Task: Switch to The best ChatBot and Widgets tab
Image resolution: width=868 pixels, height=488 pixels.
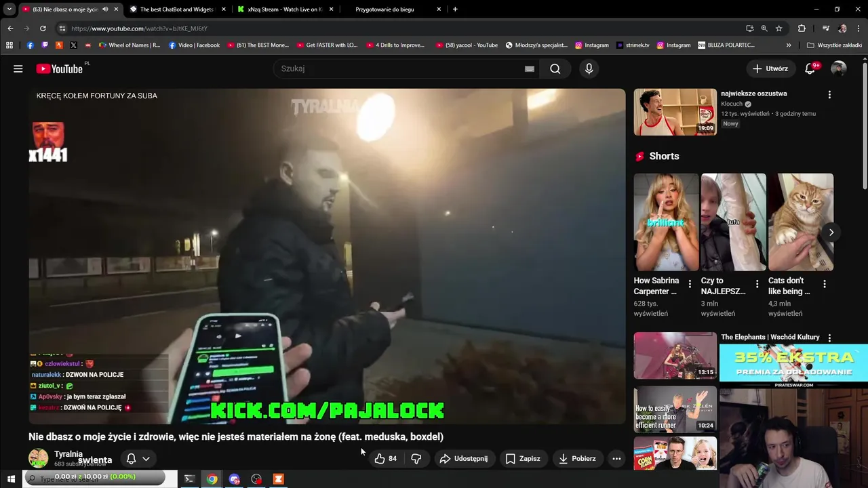Action: click(x=177, y=9)
